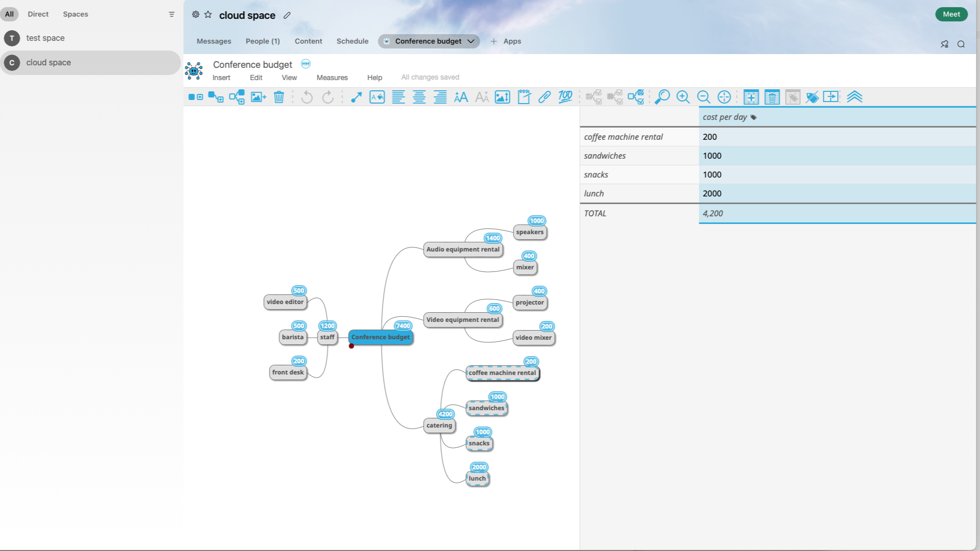Edit the lunch cost value 2000
This screenshot has height=551, width=980.
pyautogui.click(x=837, y=193)
